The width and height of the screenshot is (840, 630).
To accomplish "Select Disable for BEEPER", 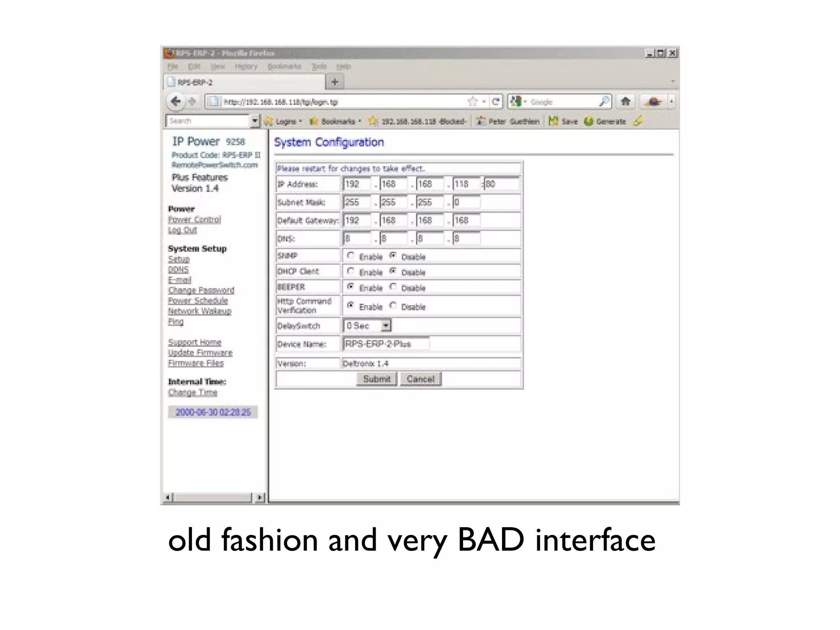I will coord(393,287).
